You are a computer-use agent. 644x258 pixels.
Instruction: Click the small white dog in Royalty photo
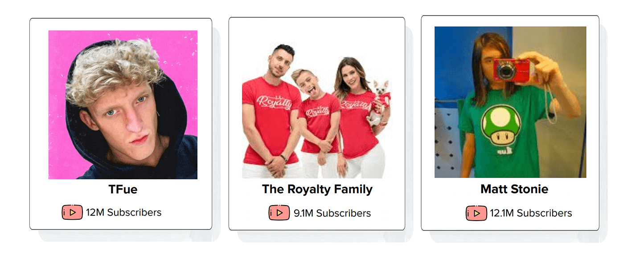(x=379, y=103)
